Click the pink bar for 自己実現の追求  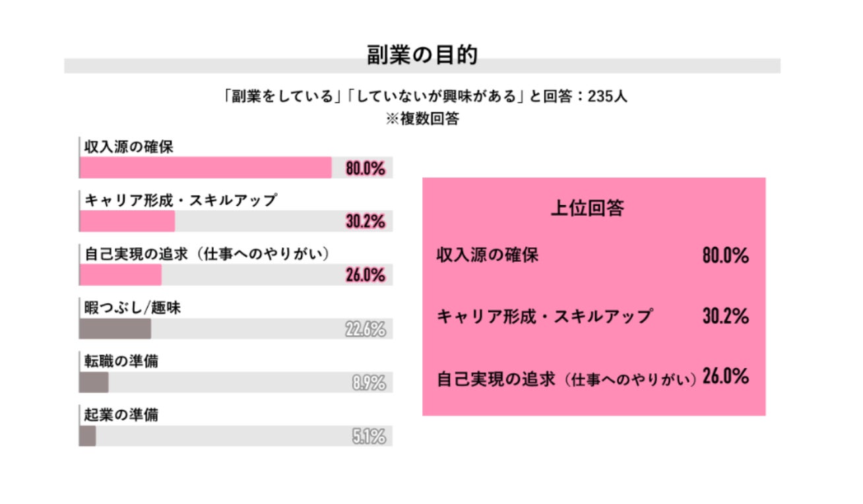pyautogui.click(x=121, y=275)
